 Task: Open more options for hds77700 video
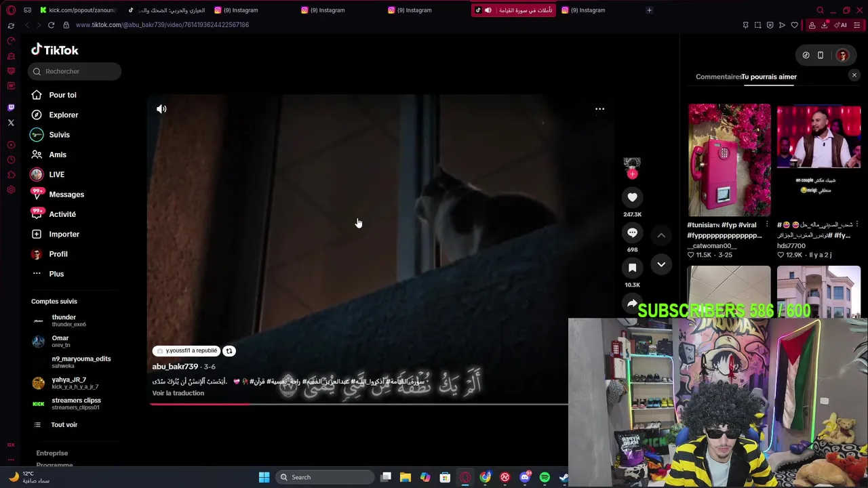857,224
